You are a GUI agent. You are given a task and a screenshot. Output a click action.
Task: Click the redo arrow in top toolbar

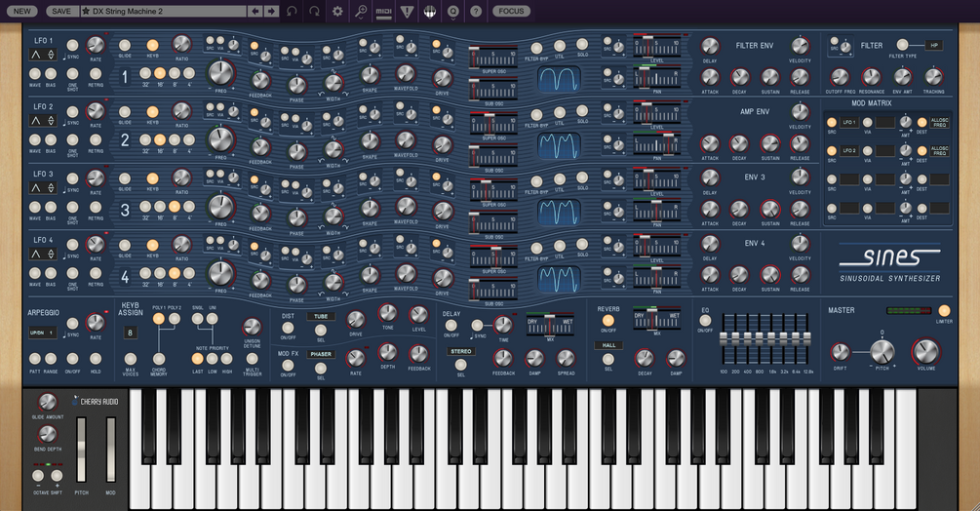[x=314, y=11]
